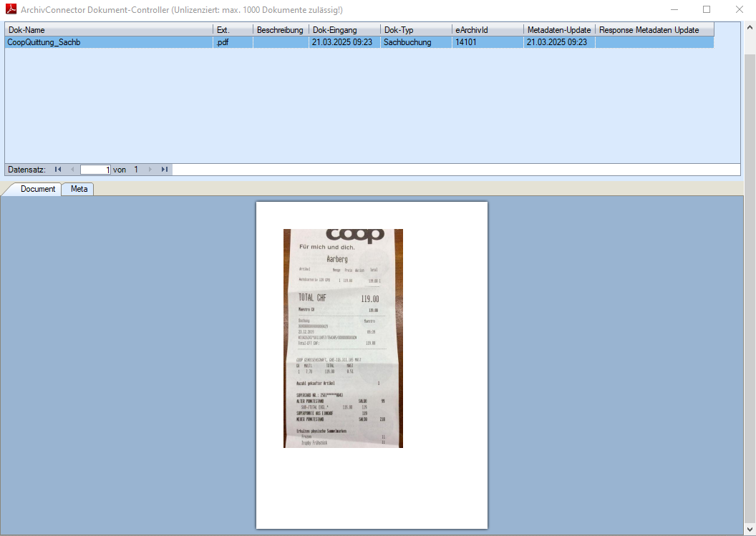Click the eArchivId value 14101
The image size is (756, 536).
(x=488, y=42)
